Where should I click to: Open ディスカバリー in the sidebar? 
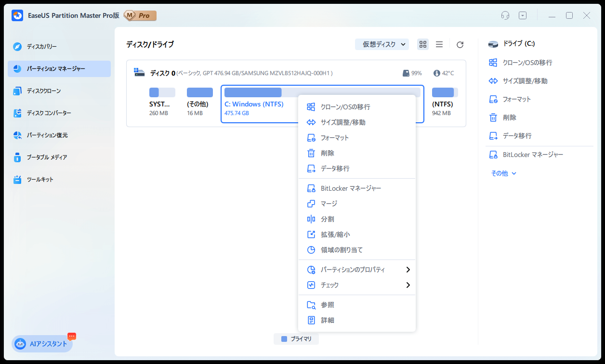tap(59, 47)
